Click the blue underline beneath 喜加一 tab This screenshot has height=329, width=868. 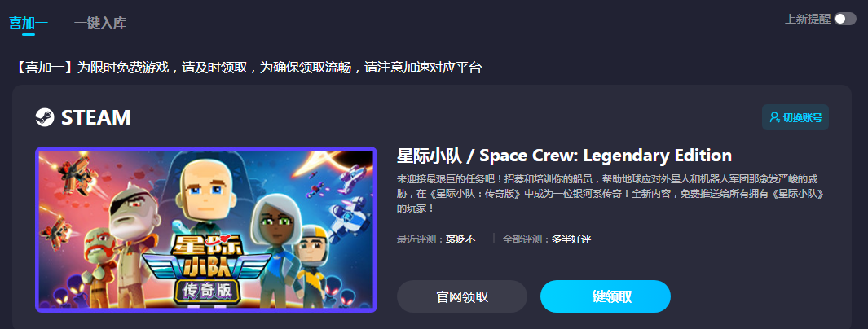29,34
